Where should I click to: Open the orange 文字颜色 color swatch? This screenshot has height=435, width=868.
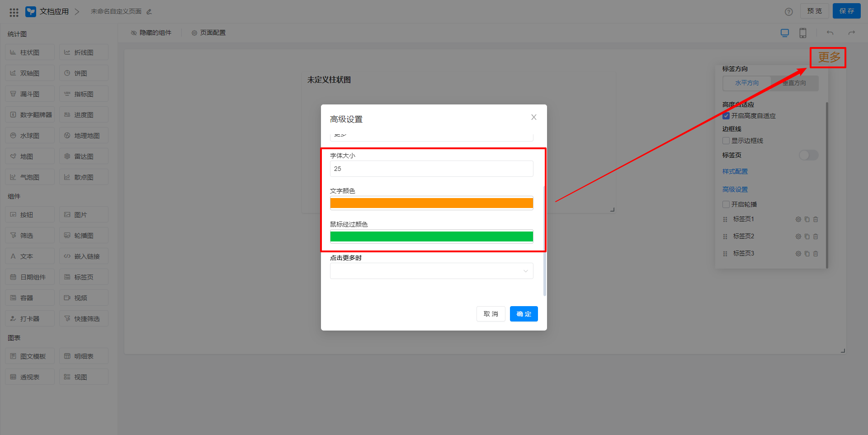tap(431, 203)
